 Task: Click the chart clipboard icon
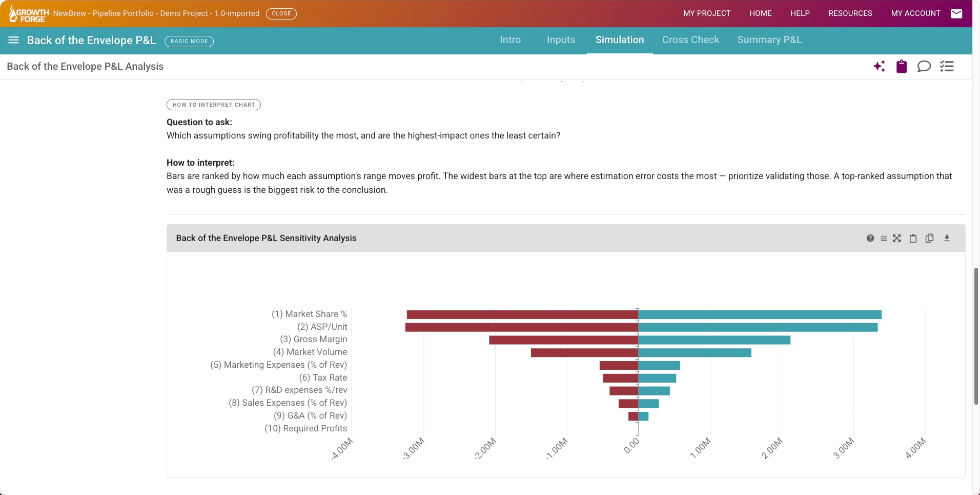(x=913, y=238)
